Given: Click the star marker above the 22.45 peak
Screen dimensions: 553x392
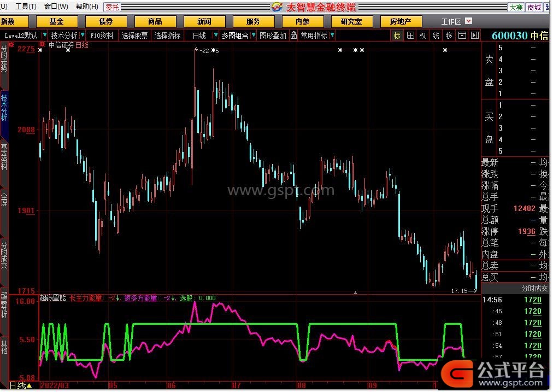Looking at the screenshot, I should 213,50.
